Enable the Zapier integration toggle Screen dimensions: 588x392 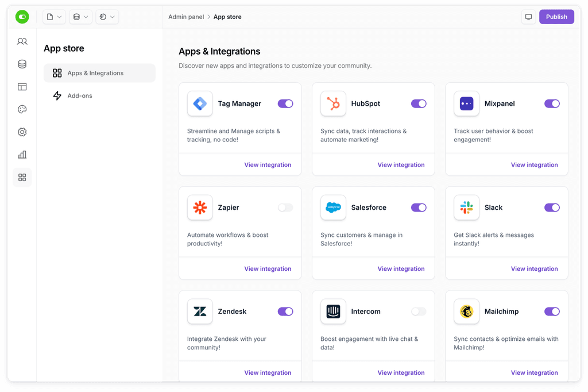(285, 207)
